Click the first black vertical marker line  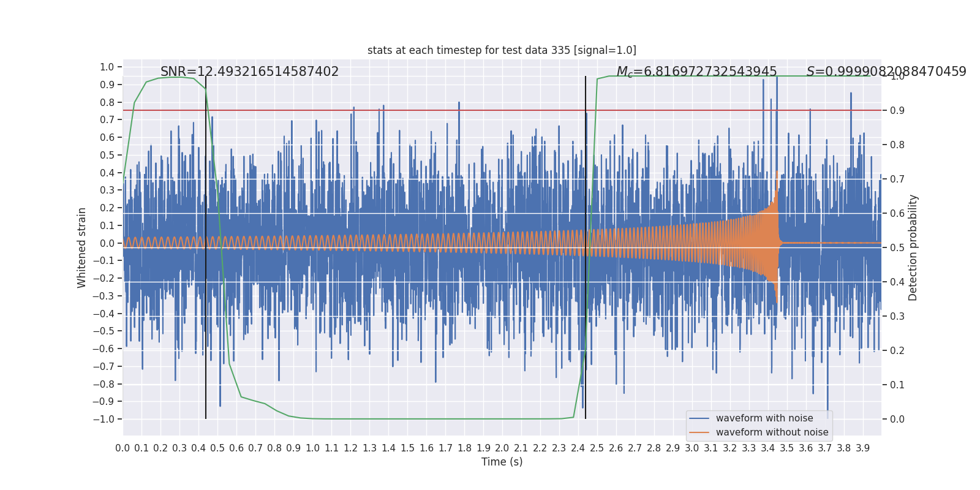click(x=206, y=247)
